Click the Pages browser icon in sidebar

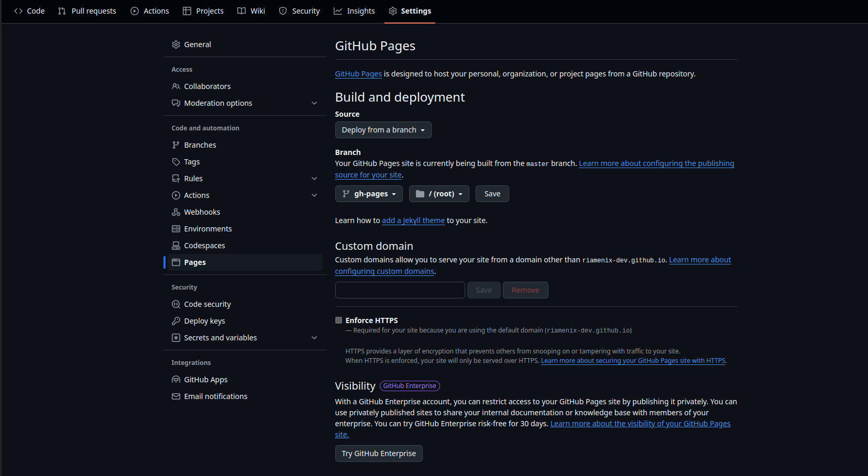coord(176,262)
